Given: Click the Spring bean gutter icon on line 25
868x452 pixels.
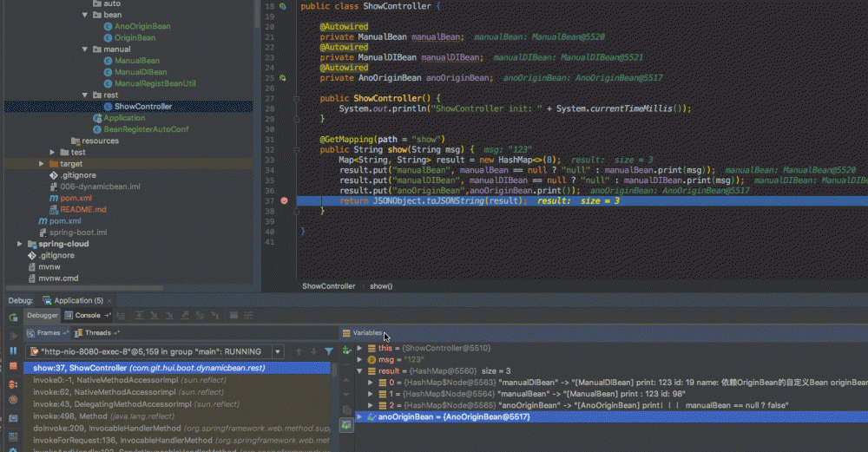Looking at the screenshot, I should tap(283, 78).
